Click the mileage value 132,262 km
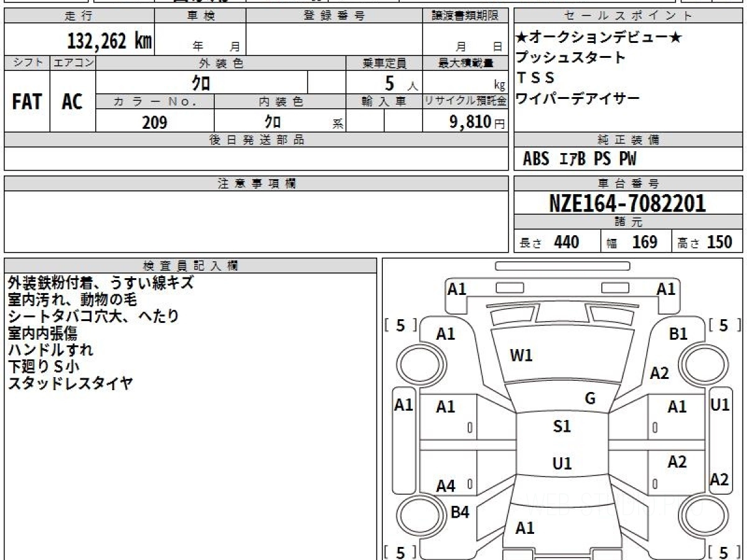The height and width of the screenshot is (560, 747). 110,41
